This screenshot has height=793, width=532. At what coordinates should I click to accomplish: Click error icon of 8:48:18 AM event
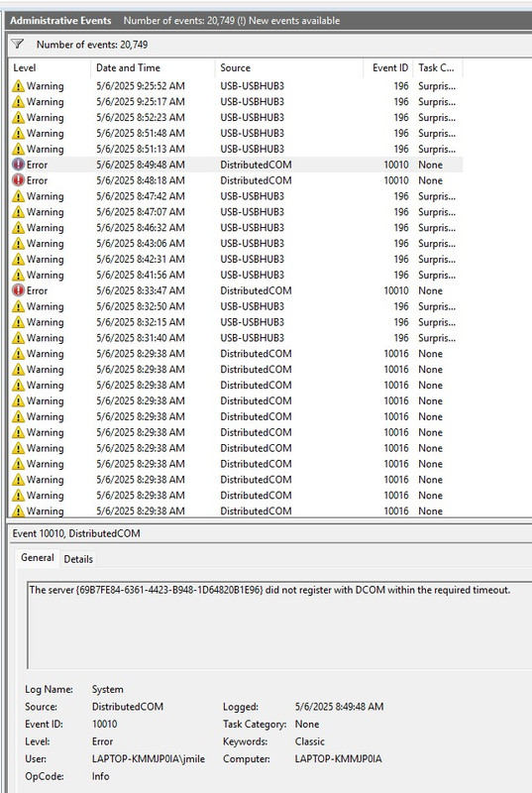18,180
